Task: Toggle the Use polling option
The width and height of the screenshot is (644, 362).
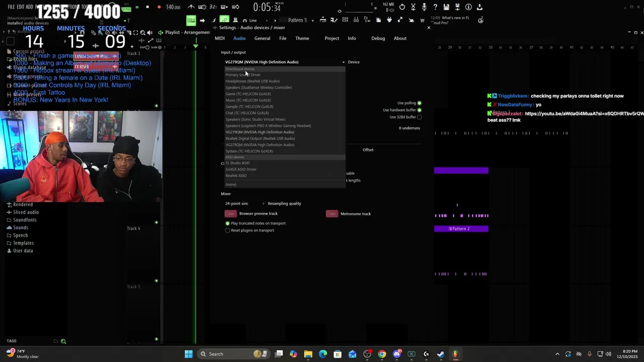Action: 419,103
